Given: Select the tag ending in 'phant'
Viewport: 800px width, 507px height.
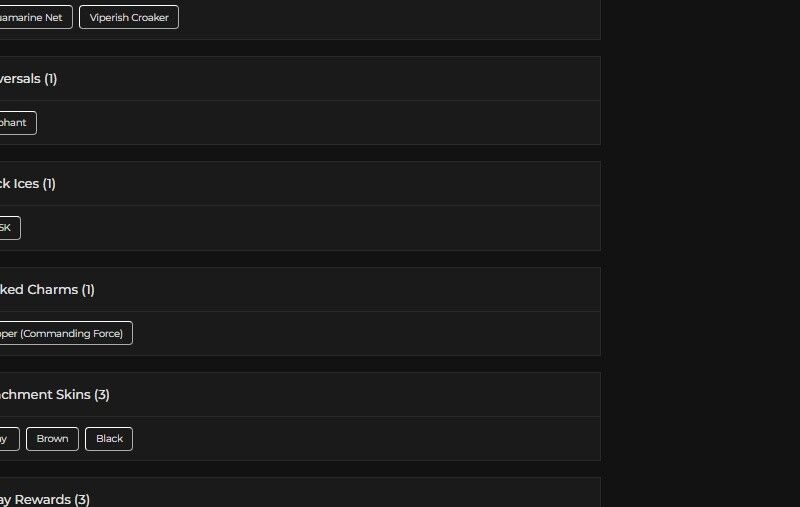Looking at the screenshot, I should (x=16, y=123).
